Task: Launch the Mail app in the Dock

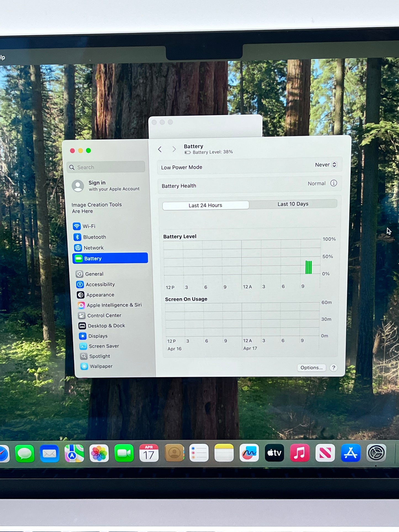Action: 49,453
